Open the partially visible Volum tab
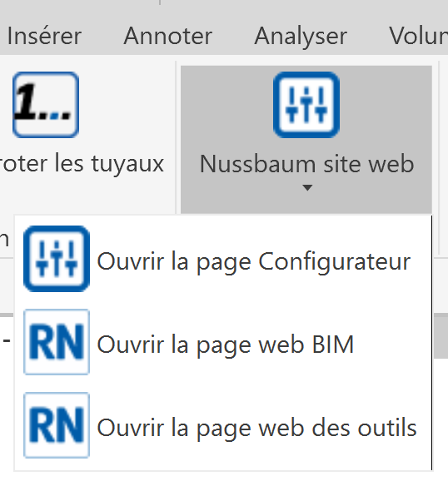 (x=418, y=36)
